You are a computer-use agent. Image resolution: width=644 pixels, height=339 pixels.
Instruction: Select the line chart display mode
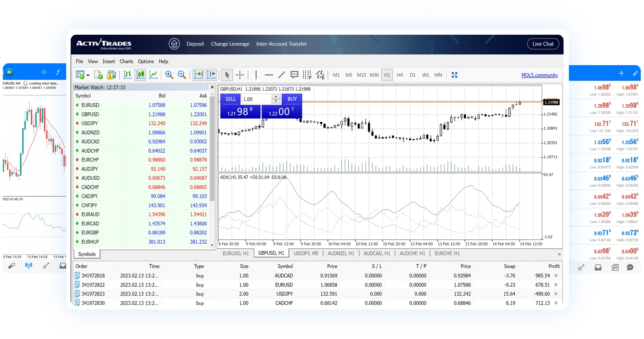153,75
